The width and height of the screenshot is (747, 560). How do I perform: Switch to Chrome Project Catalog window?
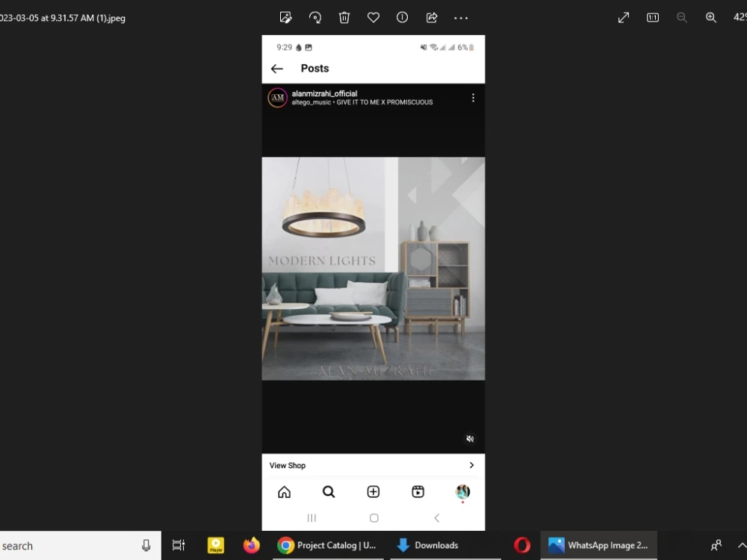(328, 545)
